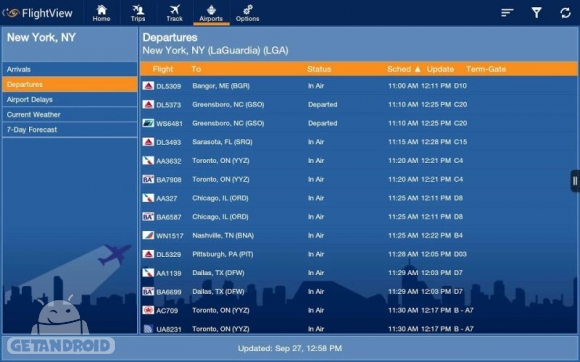The width and height of the screenshot is (580, 362).
Task: Click destination Nashville, TN (BNA)
Action: coord(223,236)
